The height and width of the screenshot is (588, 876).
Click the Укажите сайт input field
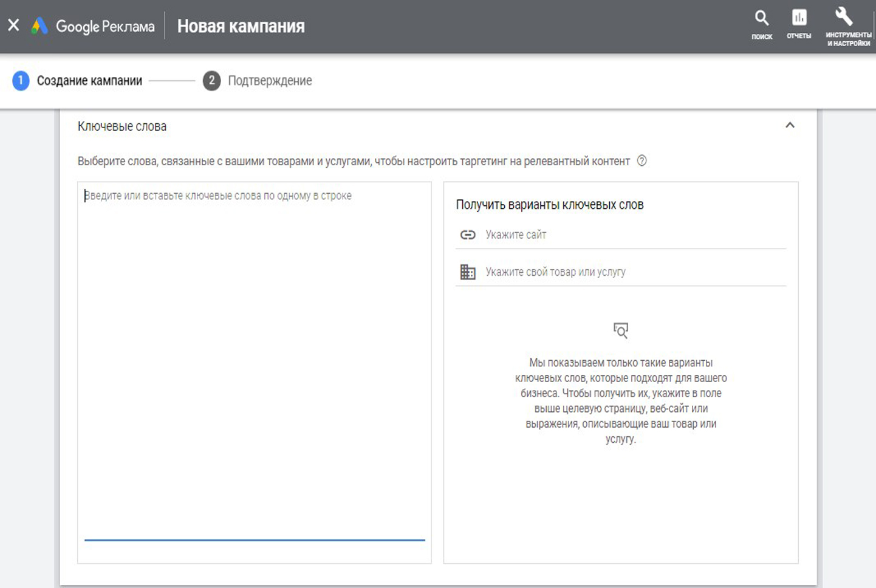click(x=632, y=235)
